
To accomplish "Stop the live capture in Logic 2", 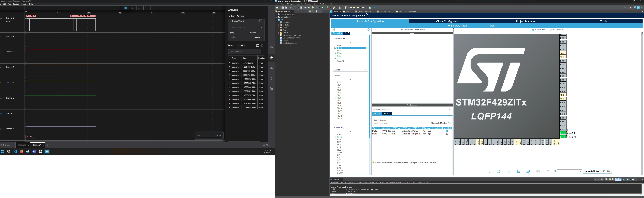I will (x=126, y=8).
